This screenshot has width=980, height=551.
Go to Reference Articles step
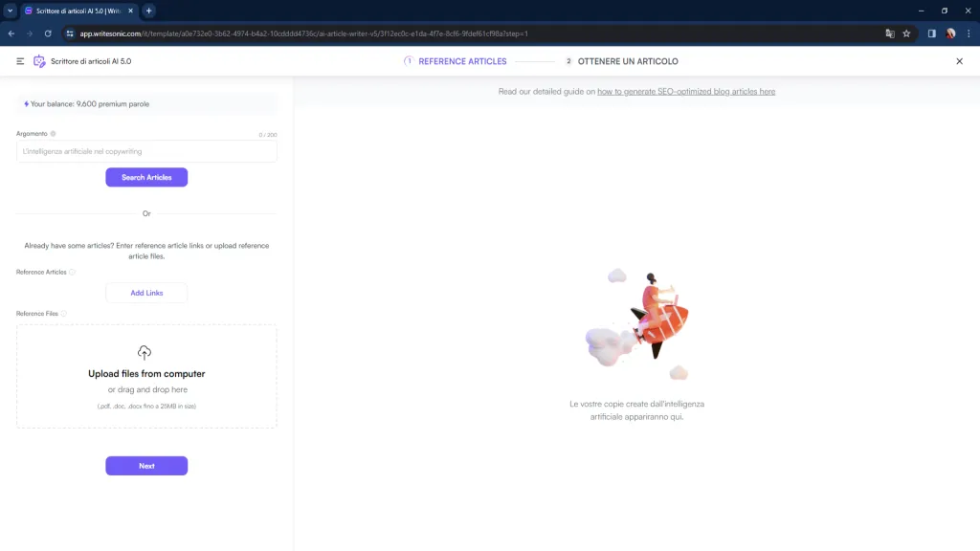click(x=455, y=61)
